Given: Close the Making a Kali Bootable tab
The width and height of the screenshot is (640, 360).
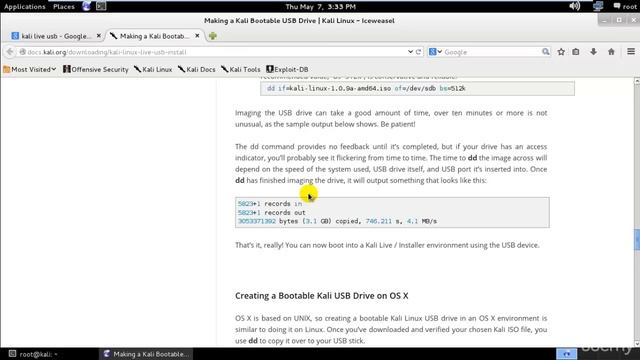Looking at the screenshot, I should [x=197, y=36].
